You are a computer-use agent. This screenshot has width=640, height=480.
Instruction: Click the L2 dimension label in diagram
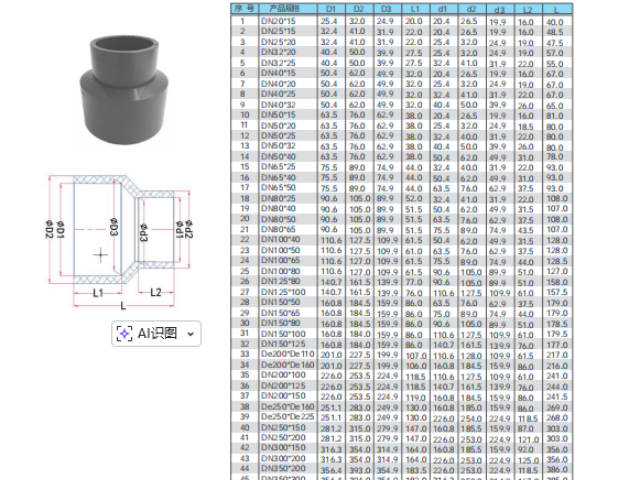tap(156, 293)
